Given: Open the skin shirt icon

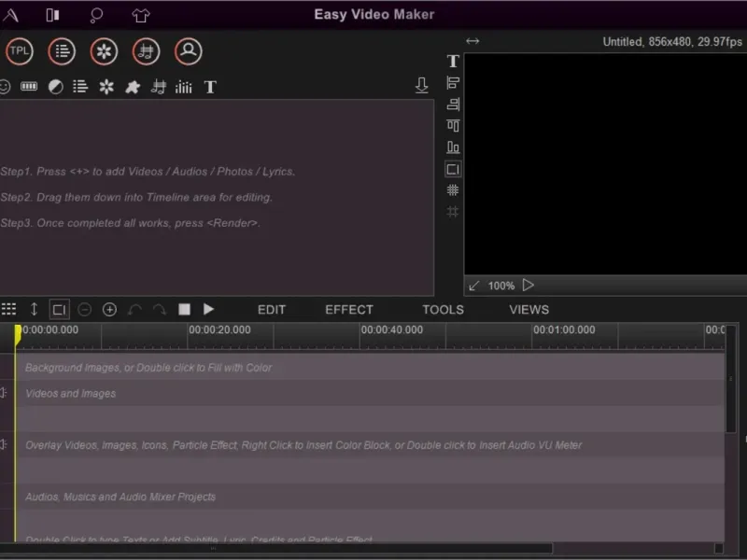Looking at the screenshot, I should 141,15.
